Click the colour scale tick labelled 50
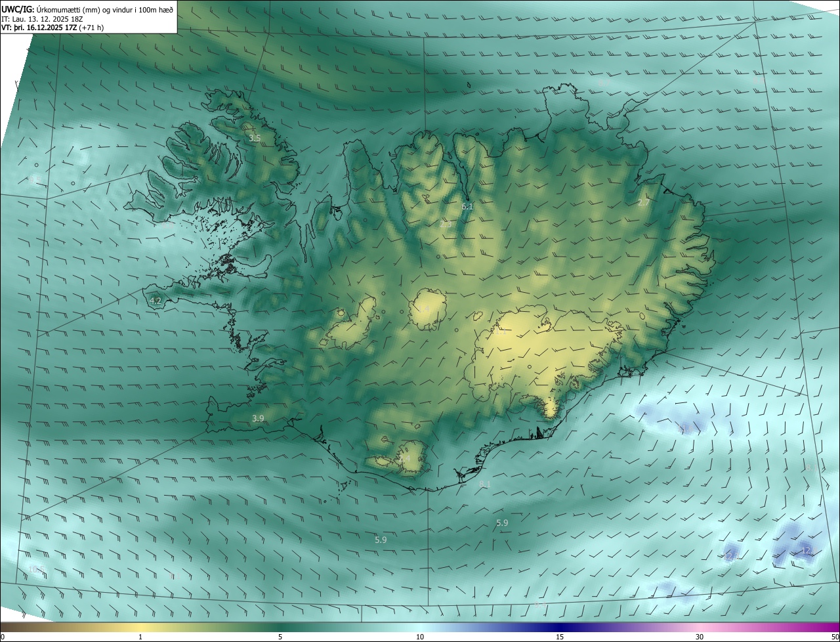 pos(835,637)
